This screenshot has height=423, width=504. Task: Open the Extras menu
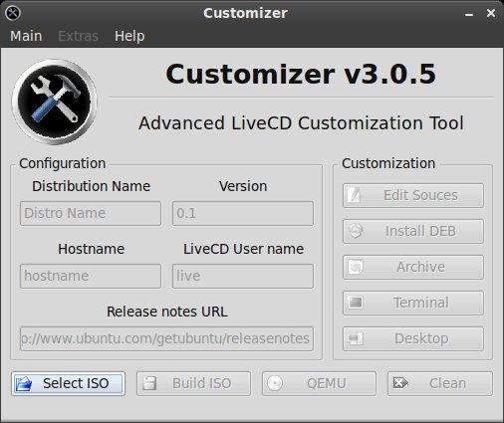(x=78, y=36)
